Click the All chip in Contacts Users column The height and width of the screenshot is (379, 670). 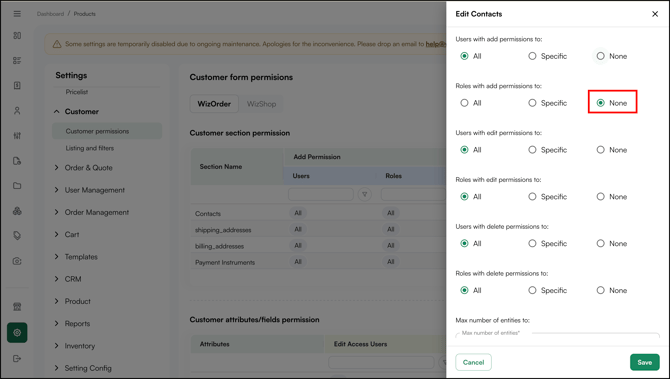click(298, 213)
